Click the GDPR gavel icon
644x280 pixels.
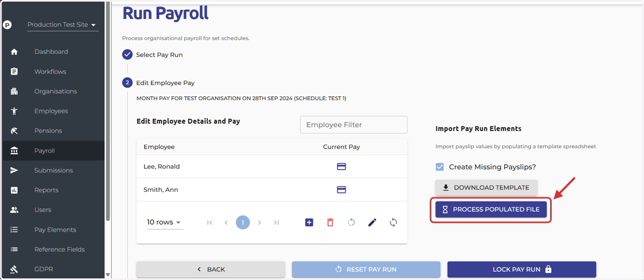(x=14, y=269)
